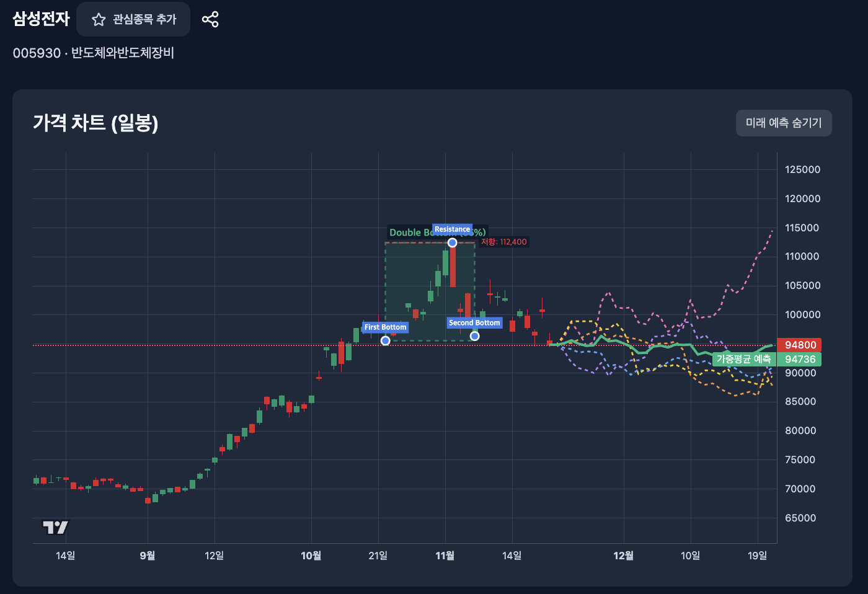
Task: Click the 65000 price axis label
Action: pyautogui.click(x=800, y=518)
